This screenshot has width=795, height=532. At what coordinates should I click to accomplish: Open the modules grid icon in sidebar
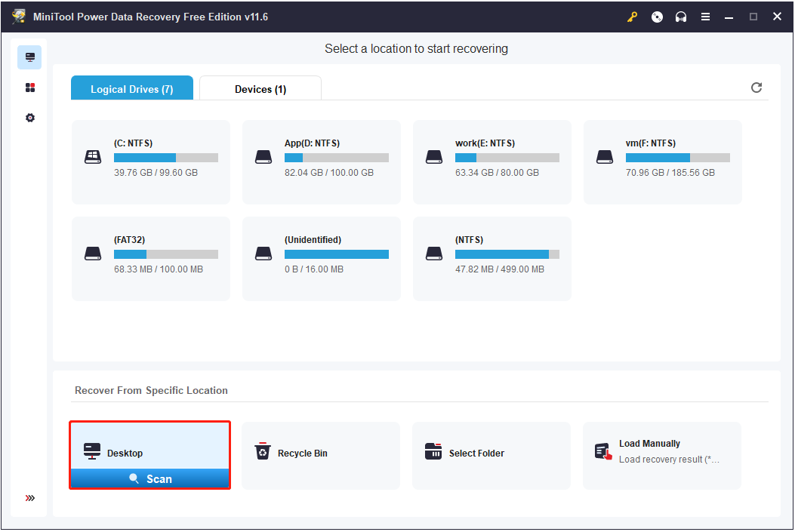tap(29, 87)
